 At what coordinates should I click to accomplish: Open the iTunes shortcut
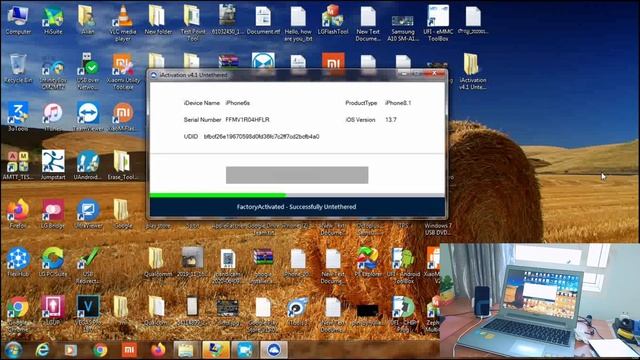[x=53, y=116]
